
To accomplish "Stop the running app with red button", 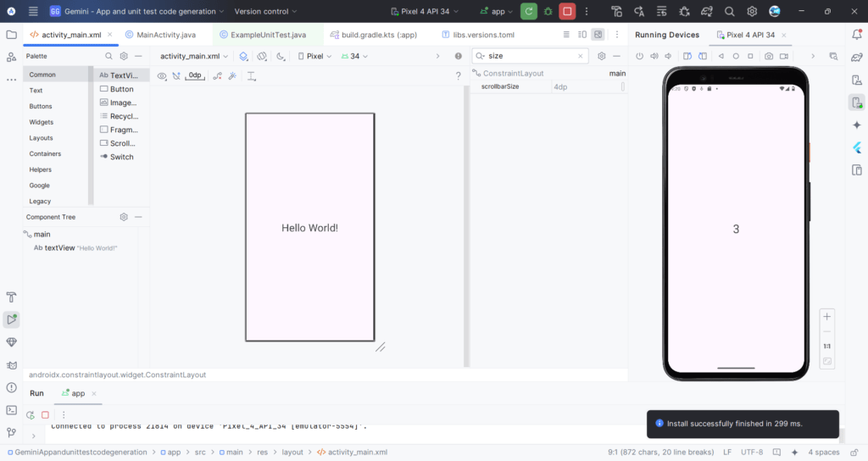I will (x=567, y=11).
